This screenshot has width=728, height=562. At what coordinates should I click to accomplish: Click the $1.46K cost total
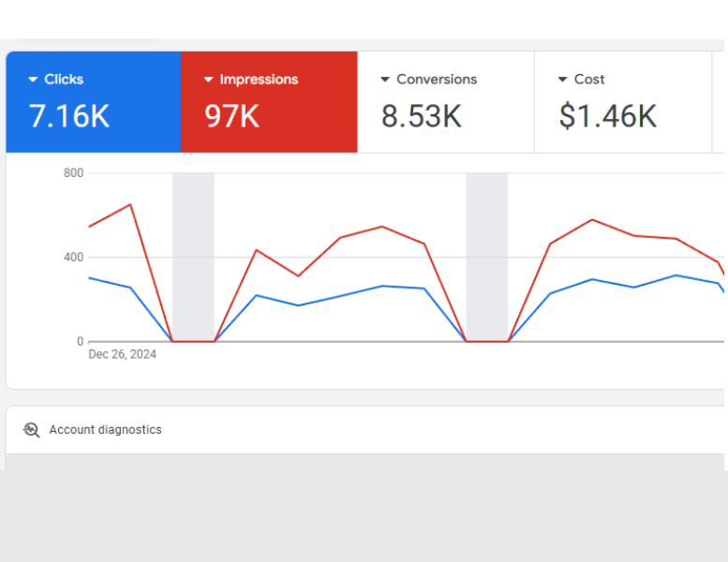[607, 116]
